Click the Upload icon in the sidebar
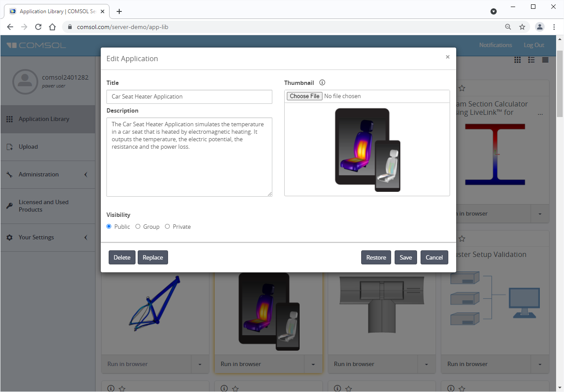Image resolution: width=564 pixels, height=392 pixels. click(x=9, y=147)
